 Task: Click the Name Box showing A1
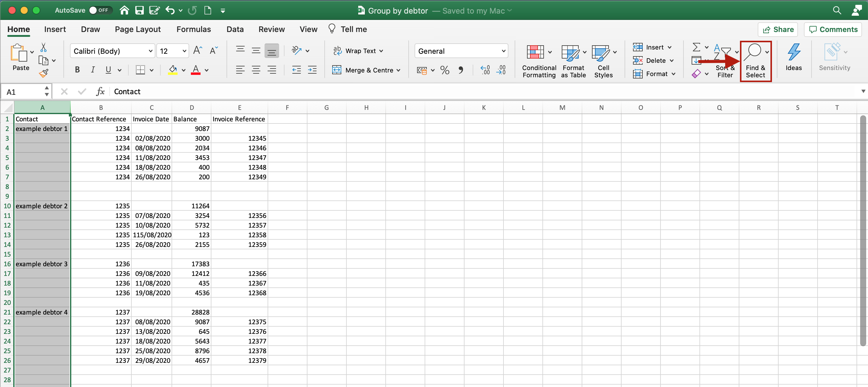tap(26, 91)
